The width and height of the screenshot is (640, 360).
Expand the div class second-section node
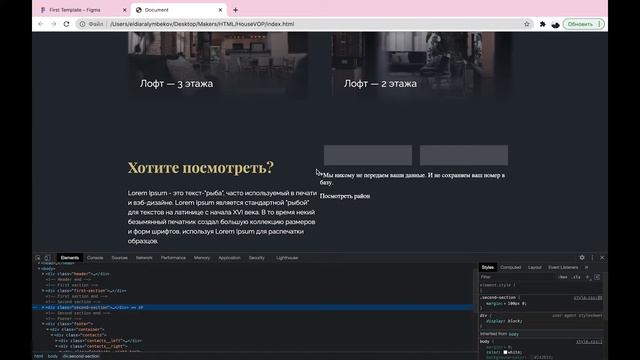point(43,307)
